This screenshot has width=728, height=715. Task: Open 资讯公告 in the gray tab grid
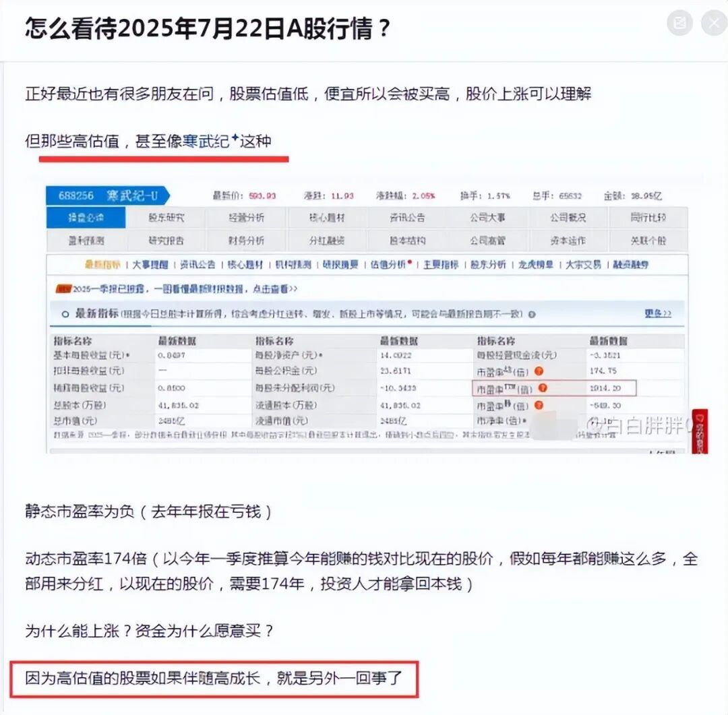pyautogui.click(x=407, y=217)
